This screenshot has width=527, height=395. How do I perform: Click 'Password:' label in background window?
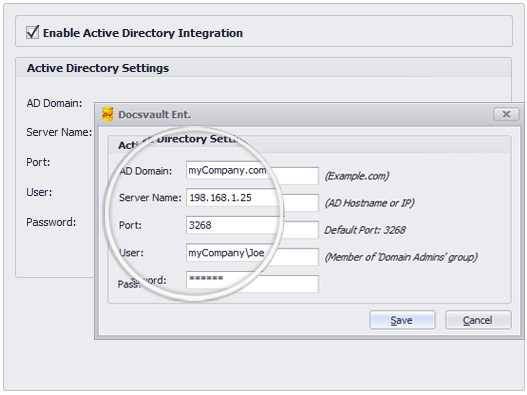[51, 222]
